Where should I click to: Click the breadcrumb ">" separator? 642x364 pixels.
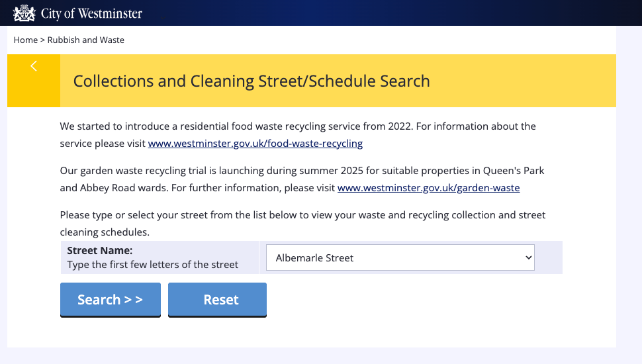pos(42,40)
